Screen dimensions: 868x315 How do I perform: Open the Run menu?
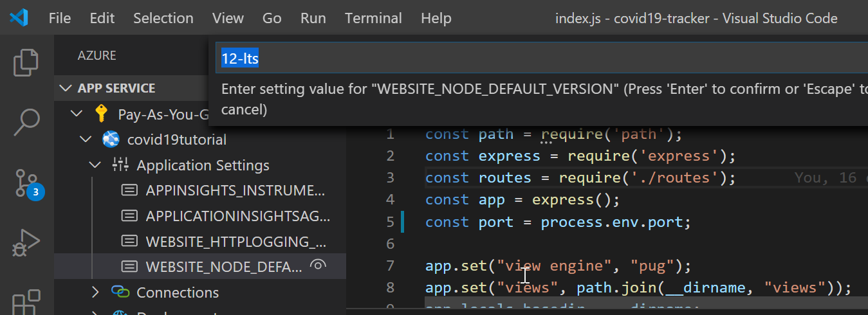pos(313,18)
